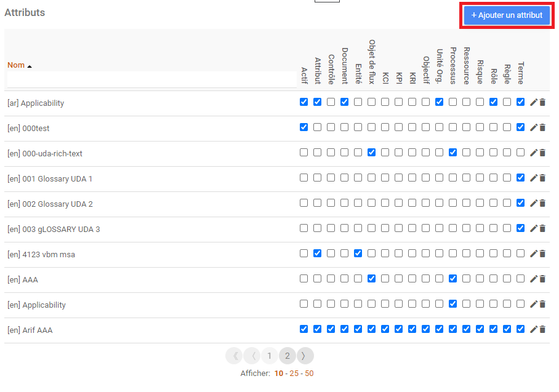The height and width of the screenshot is (392, 559).
Task: Focus the Nom filter text field
Action: (x=151, y=79)
